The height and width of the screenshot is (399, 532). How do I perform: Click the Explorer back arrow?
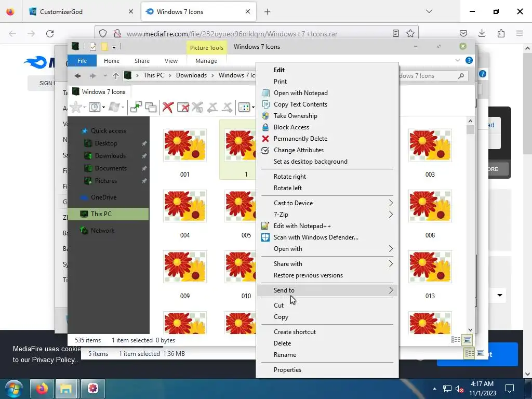click(x=78, y=76)
